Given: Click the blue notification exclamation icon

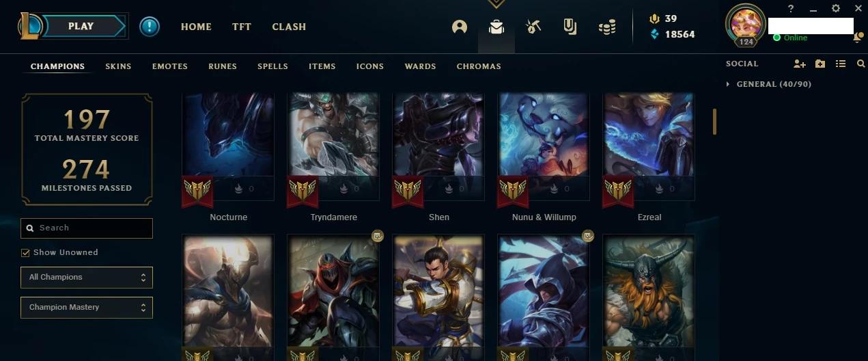Looking at the screenshot, I should pos(150,27).
